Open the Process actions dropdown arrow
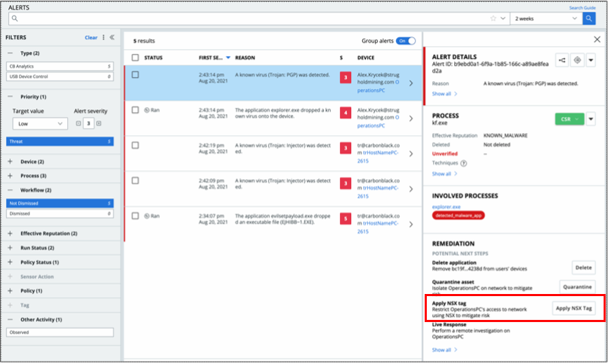Image resolution: width=609 pixels, height=364 pixels. 591,119
